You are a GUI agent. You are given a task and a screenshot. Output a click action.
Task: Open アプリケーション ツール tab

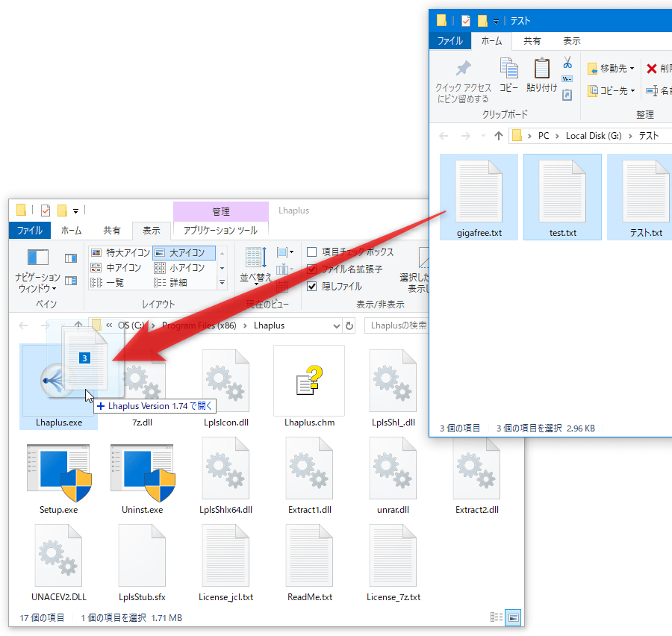point(221,231)
